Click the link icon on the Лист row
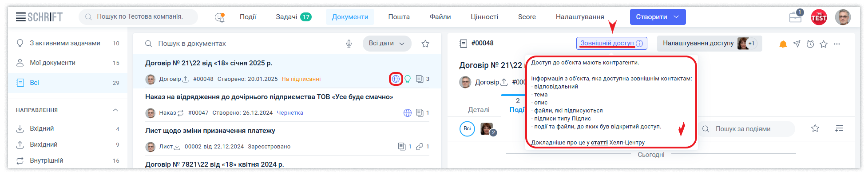Viewport: 868px width, 176px height. coord(420,147)
